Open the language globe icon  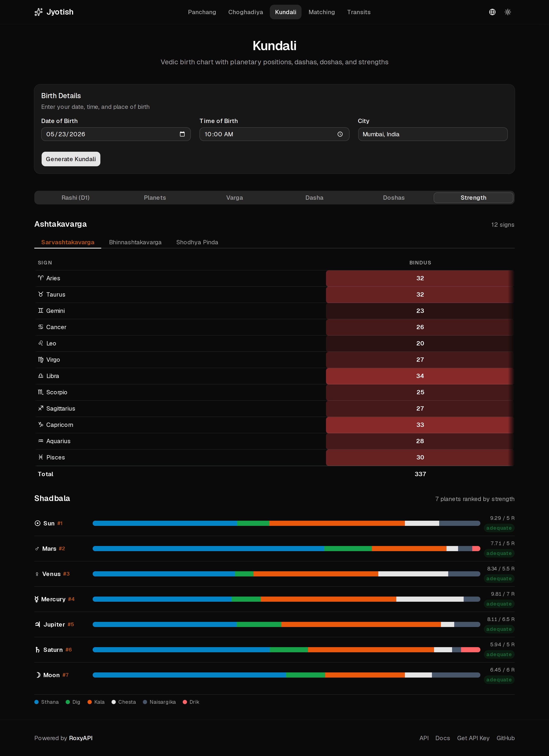(492, 12)
